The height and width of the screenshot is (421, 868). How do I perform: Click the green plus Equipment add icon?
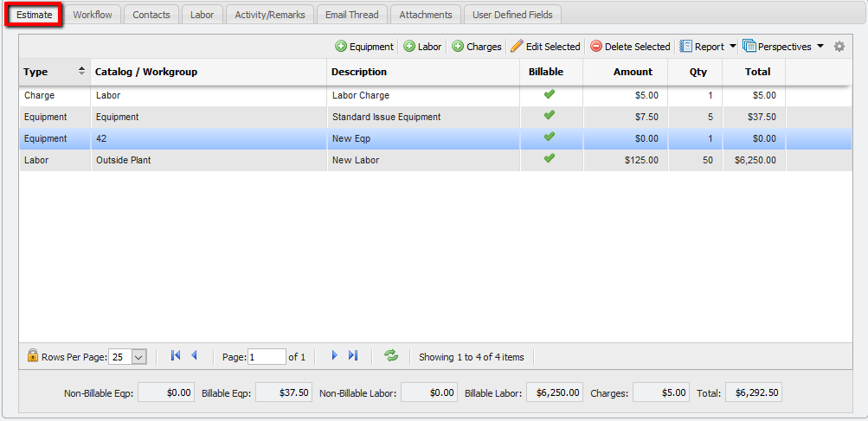click(x=341, y=47)
